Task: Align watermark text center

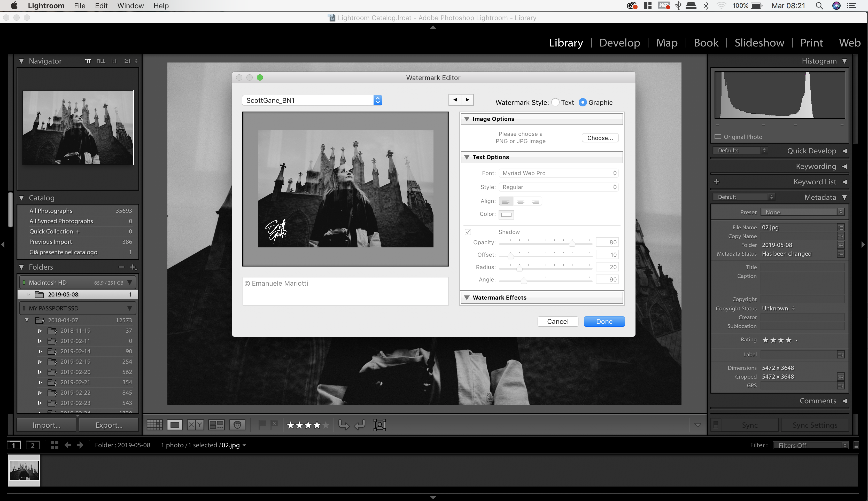Action: click(x=520, y=201)
